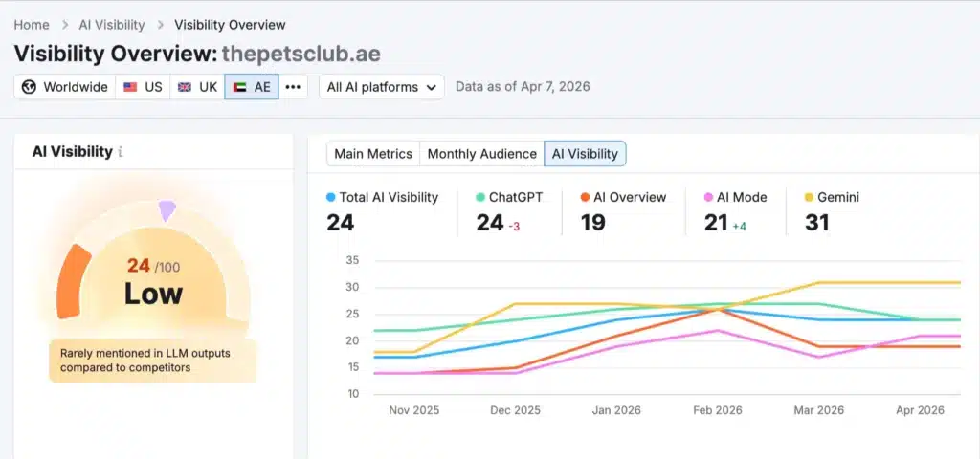Open the more countries ellipsis menu
The height and width of the screenshot is (459, 980).
293,87
